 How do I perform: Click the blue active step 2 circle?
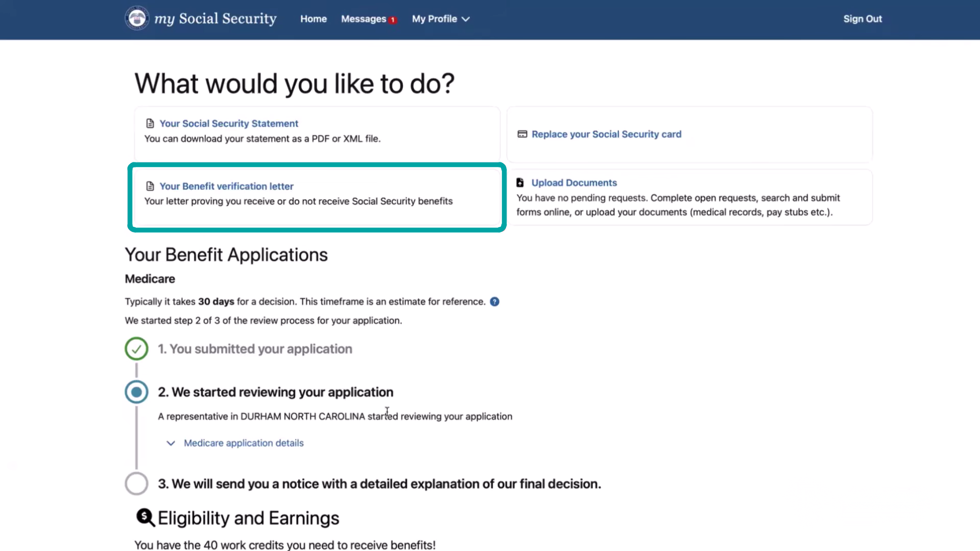coord(136,392)
